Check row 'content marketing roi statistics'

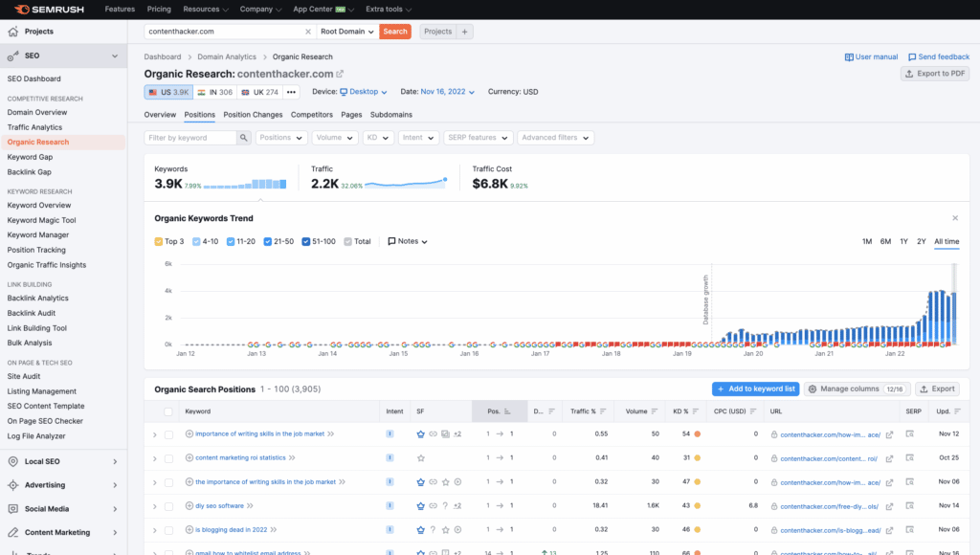coord(168,458)
